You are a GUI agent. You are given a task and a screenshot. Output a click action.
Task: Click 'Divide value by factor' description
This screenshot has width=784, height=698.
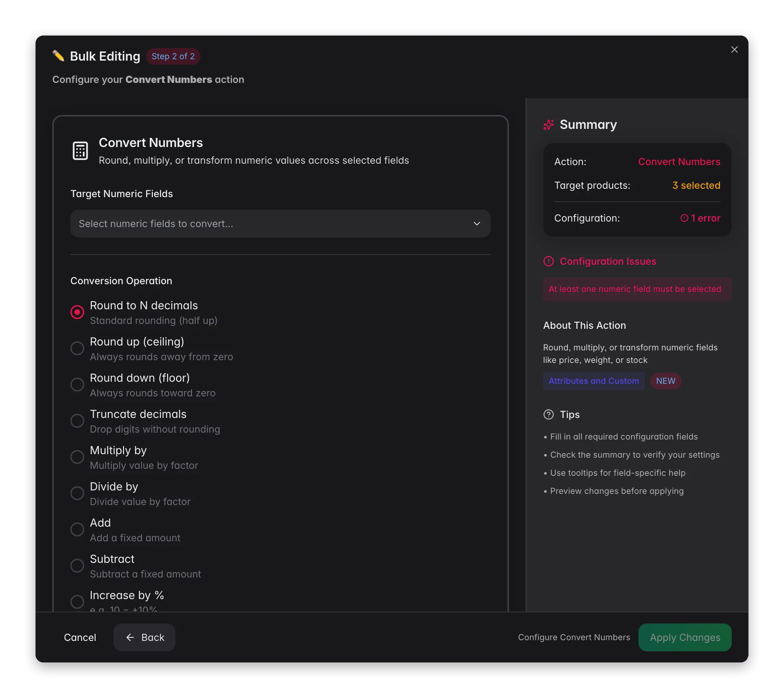pyautogui.click(x=140, y=502)
